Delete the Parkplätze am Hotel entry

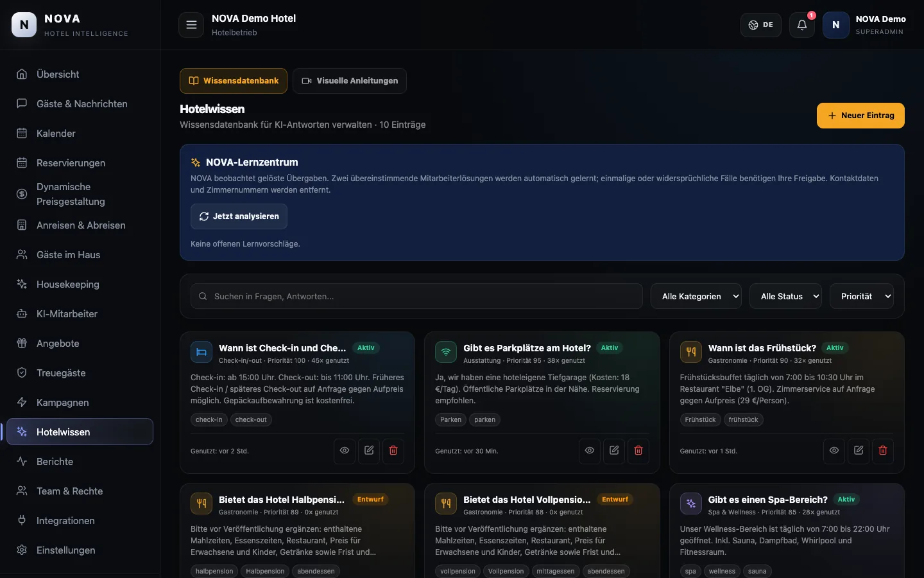tap(638, 451)
